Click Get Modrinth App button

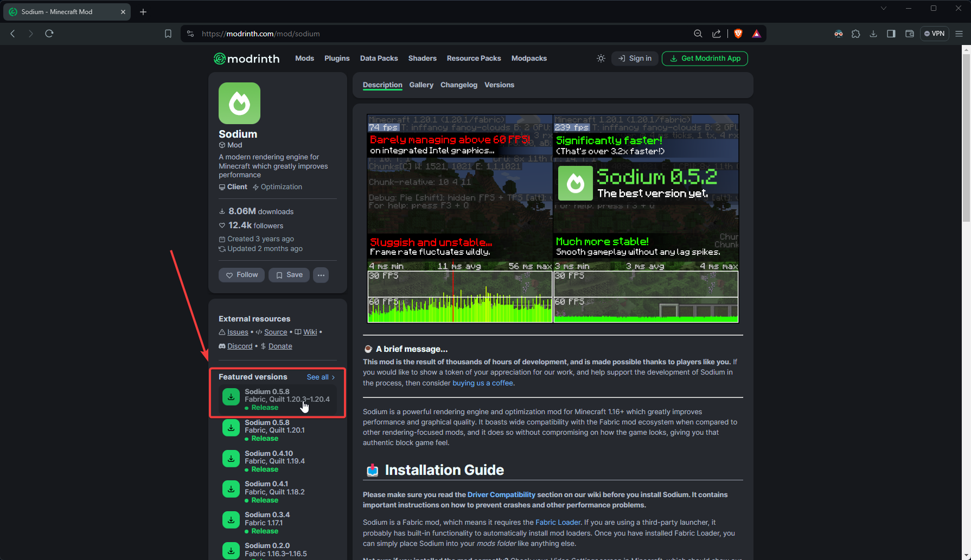pos(705,59)
